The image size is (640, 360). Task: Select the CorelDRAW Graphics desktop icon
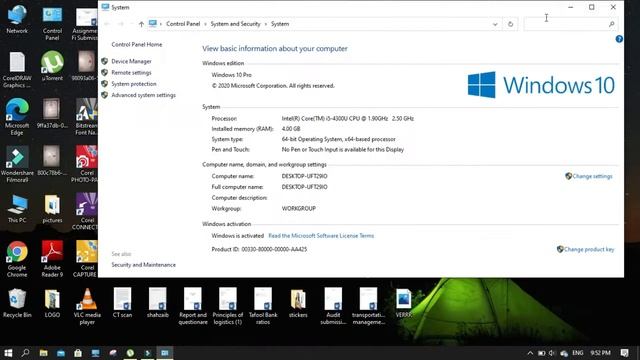point(17,70)
